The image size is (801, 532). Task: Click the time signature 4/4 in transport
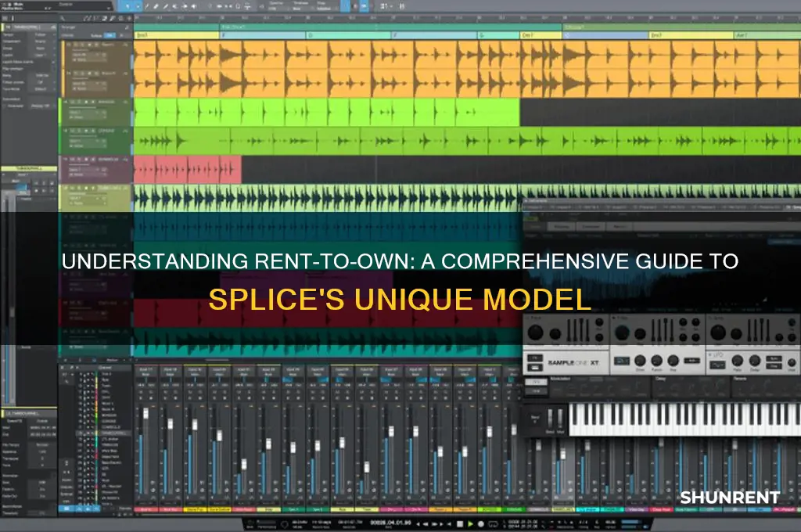coord(583,523)
